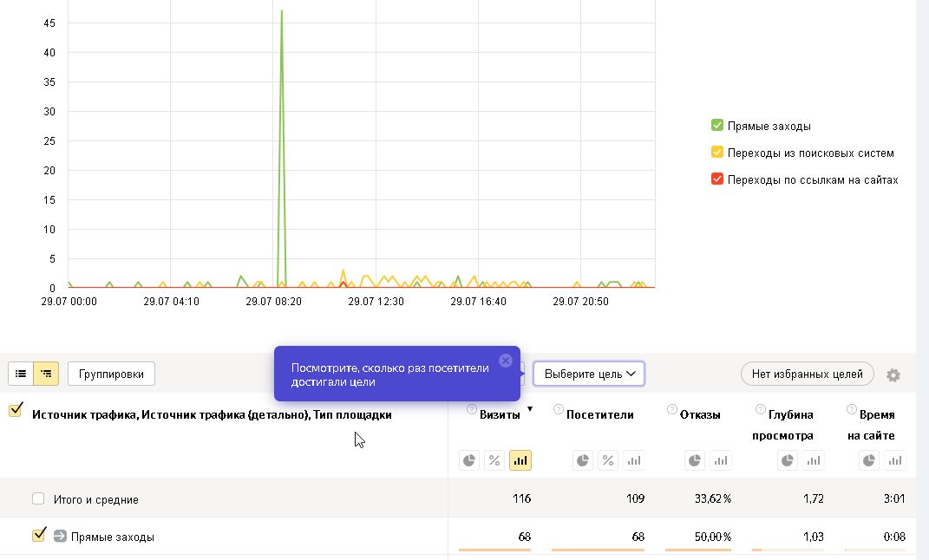Select percent icon under Визиты
The width and height of the screenshot is (929, 560).
[494, 460]
